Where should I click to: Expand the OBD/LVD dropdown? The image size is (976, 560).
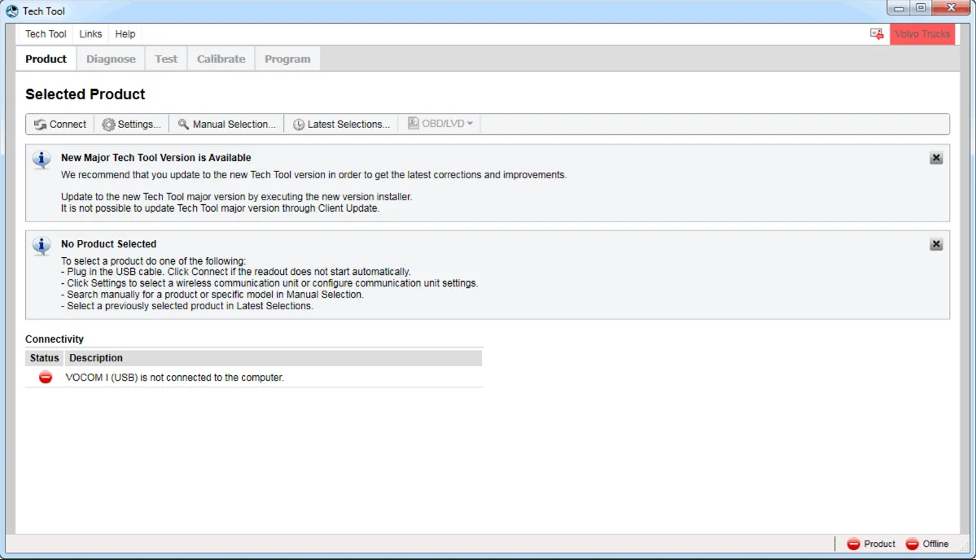point(440,123)
